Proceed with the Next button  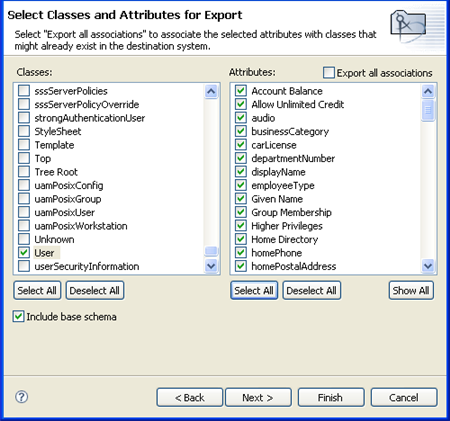click(258, 397)
